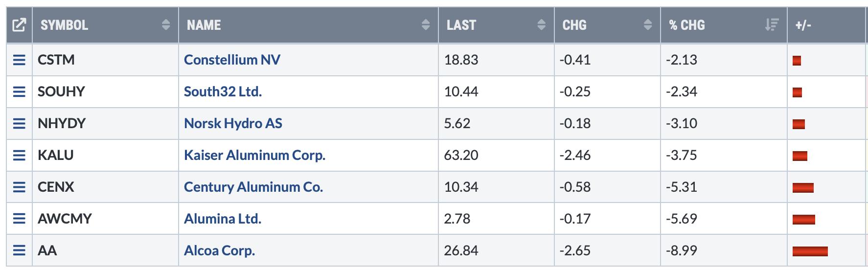Open the Constellium NV link
Viewport: 868px width, 270px height.
tap(232, 60)
